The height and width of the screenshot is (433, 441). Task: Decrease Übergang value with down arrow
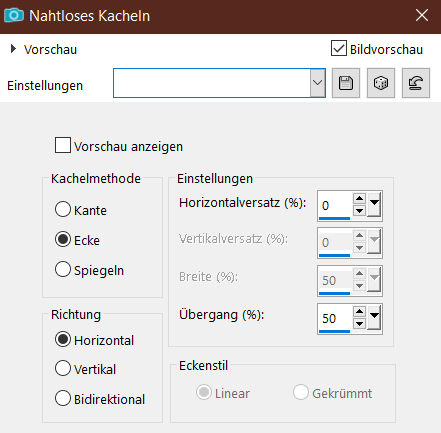359,324
